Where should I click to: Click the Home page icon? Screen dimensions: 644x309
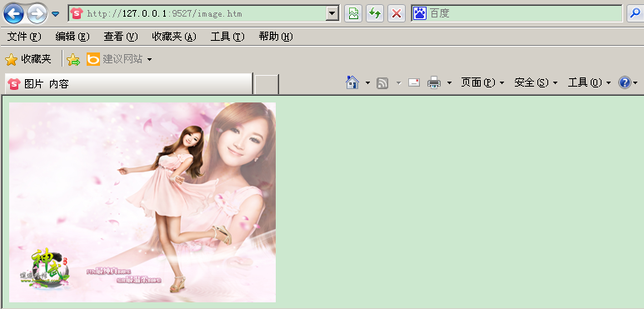352,82
